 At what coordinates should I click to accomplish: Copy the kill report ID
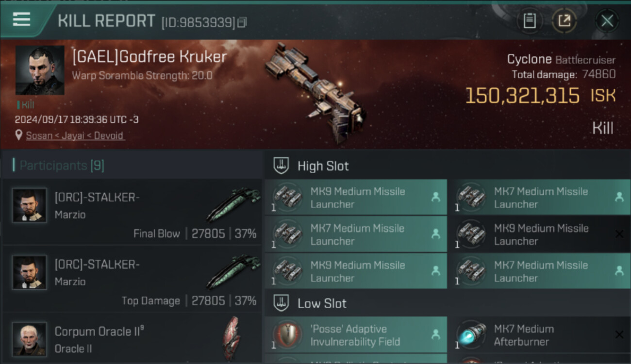coord(242,22)
